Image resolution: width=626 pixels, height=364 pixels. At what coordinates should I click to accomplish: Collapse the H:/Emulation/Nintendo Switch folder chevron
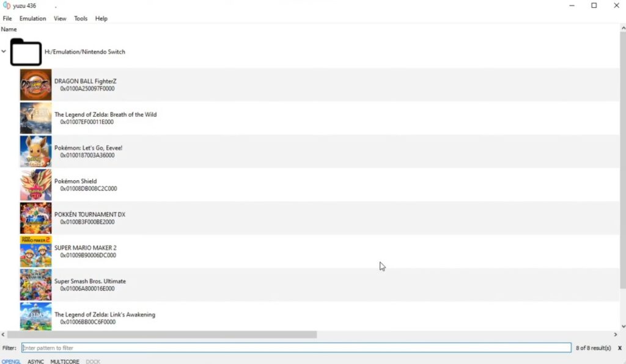point(4,52)
